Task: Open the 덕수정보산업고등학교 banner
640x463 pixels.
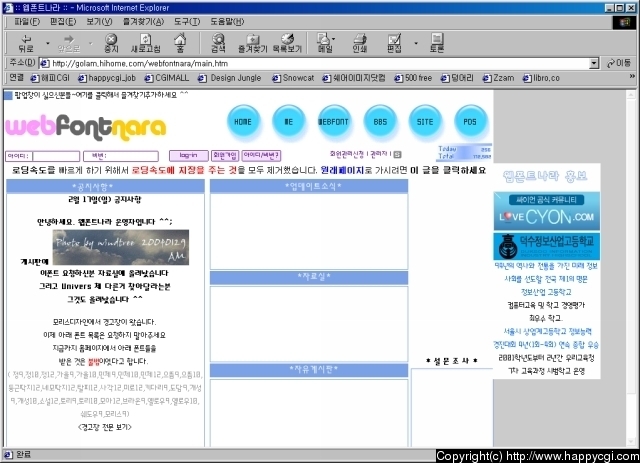Action: 547,246
